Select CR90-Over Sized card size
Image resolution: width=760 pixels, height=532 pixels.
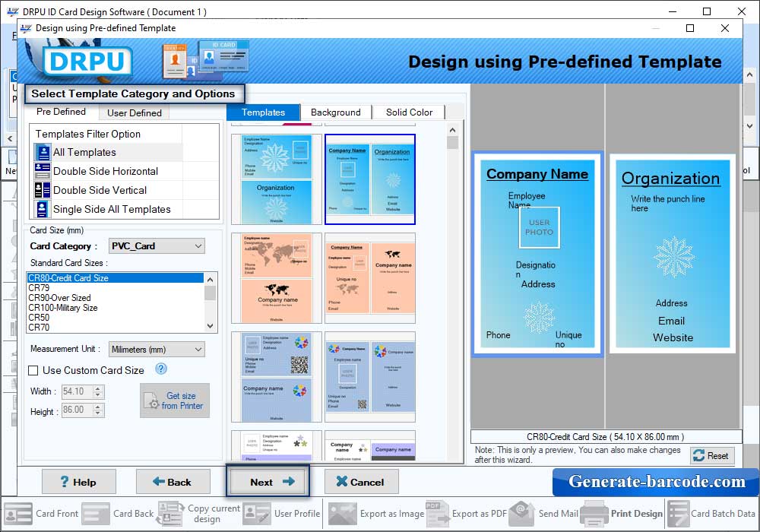point(116,298)
